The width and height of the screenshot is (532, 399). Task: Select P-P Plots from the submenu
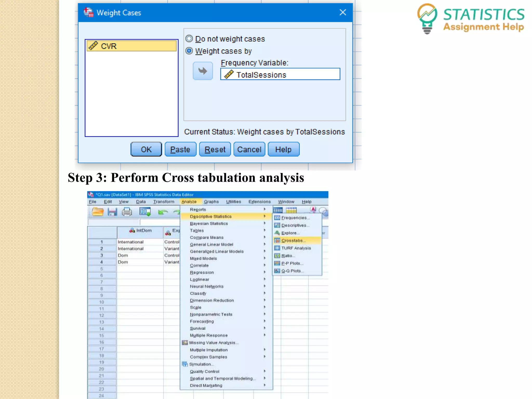click(x=297, y=263)
